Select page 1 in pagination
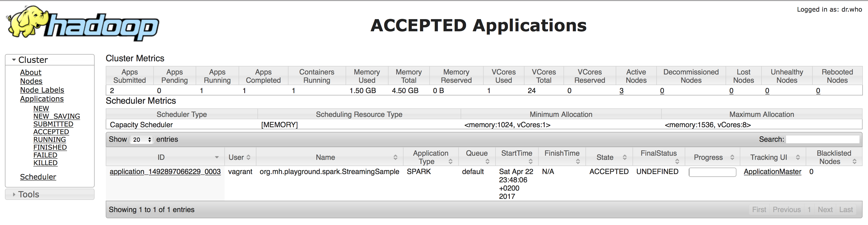 pos(809,209)
